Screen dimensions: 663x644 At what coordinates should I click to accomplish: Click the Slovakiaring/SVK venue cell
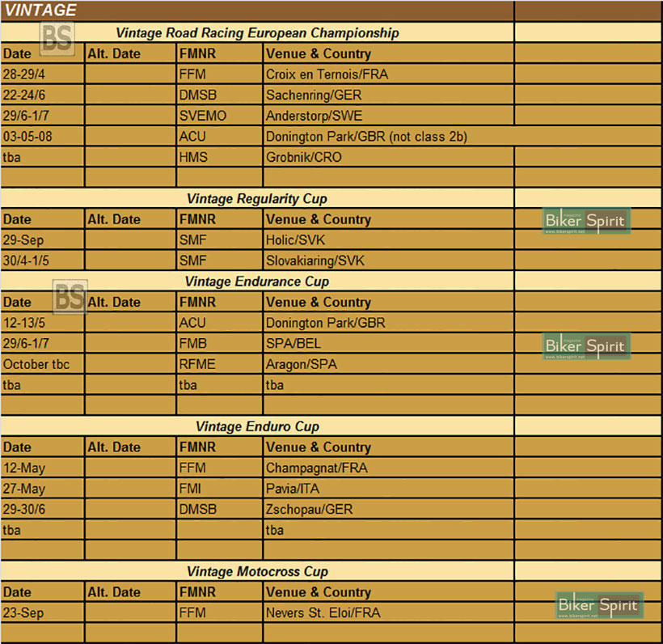click(320, 261)
